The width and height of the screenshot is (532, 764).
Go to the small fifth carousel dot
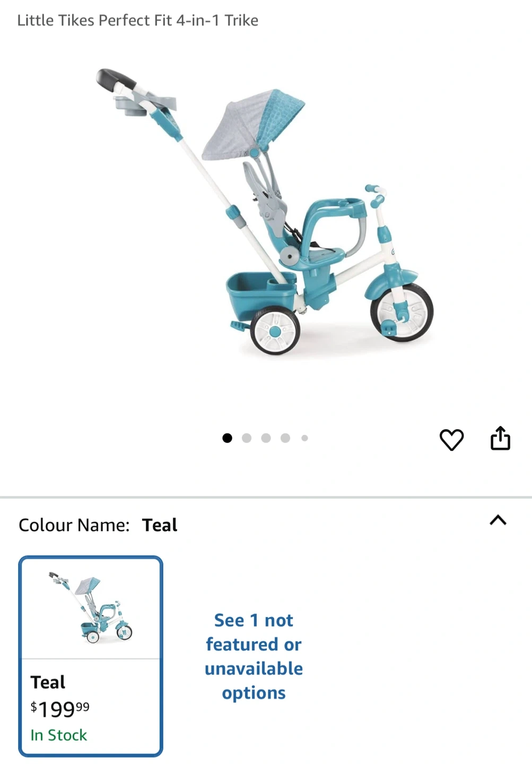pos(304,438)
